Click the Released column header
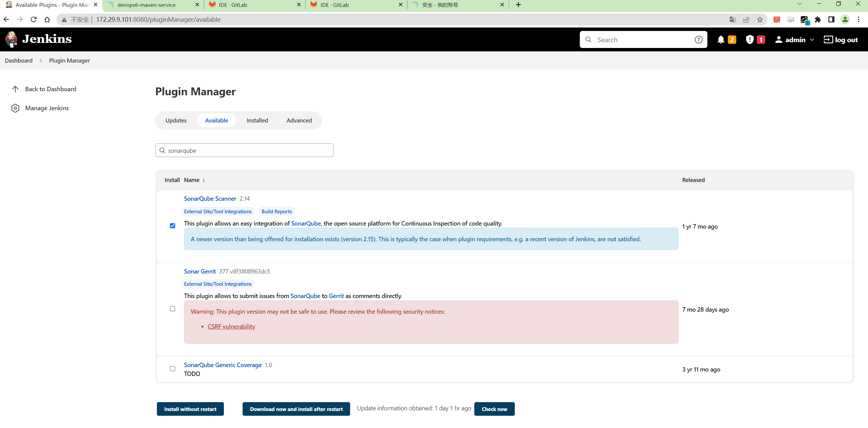This screenshot has height=428, width=868. point(693,180)
